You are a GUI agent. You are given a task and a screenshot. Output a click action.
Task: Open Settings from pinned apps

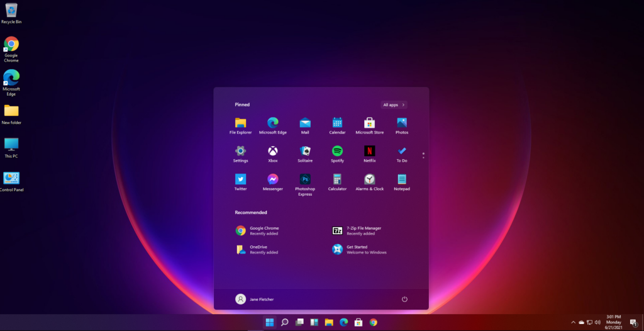(x=240, y=155)
